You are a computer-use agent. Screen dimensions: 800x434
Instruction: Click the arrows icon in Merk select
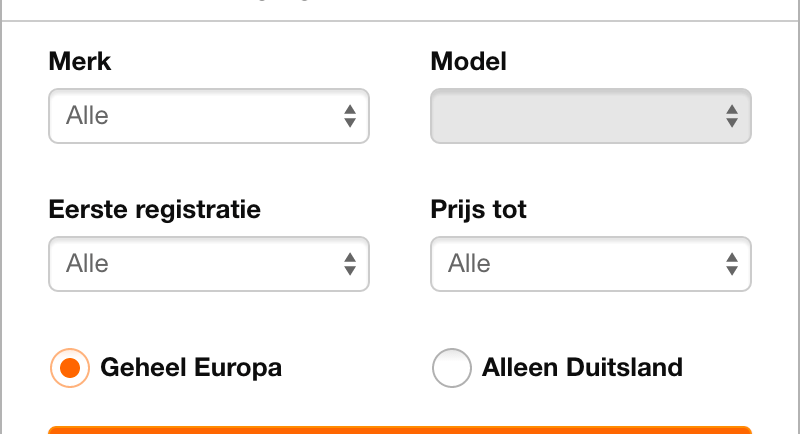point(349,116)
